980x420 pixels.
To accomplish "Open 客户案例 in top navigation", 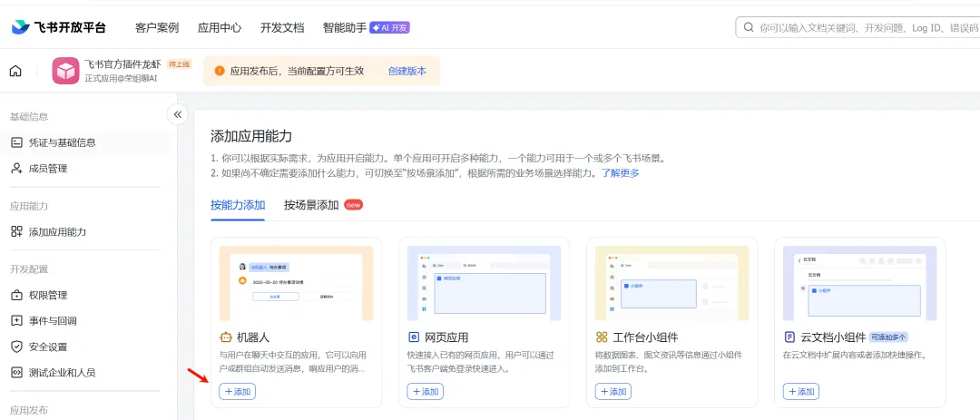I will (157, 27).
